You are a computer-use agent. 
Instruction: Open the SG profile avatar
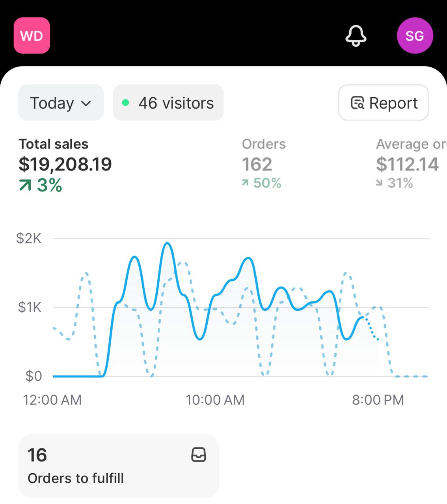(415, 35)
